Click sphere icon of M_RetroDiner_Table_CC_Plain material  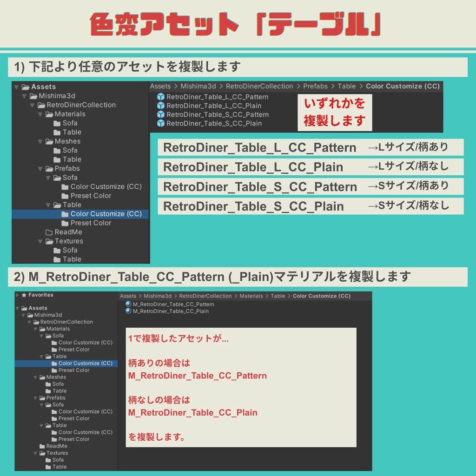128,311
